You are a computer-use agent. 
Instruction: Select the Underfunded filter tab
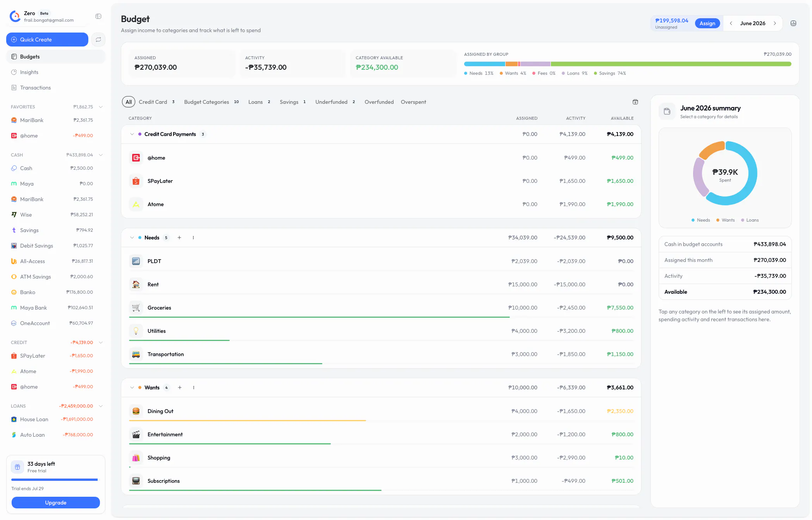coord(335,102)
